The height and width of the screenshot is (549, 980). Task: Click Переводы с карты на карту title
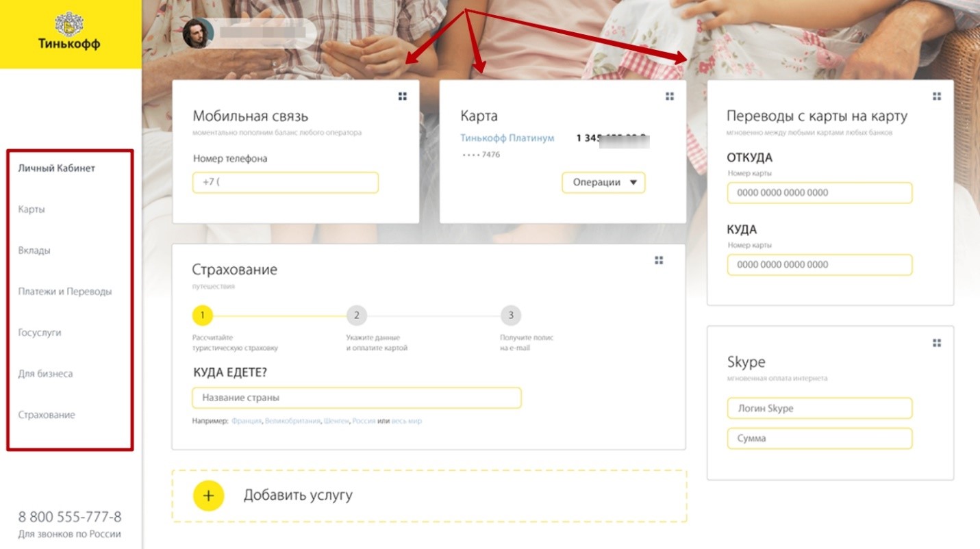pyautogui.click(x=817, y=116)
